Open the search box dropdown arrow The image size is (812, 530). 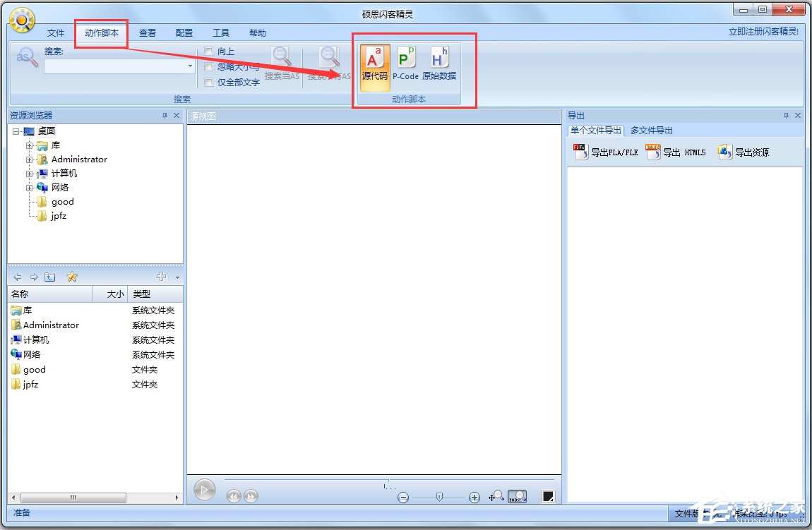click(x=189, y=66)
